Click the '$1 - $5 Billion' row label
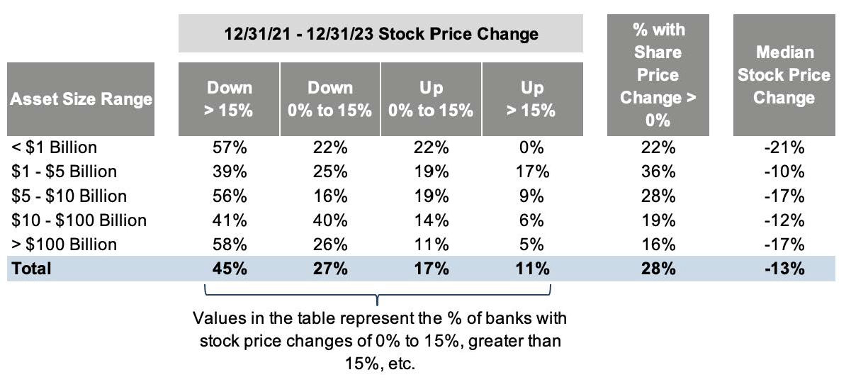The height and width of the screenshot is (382, 868). [64, 172]
